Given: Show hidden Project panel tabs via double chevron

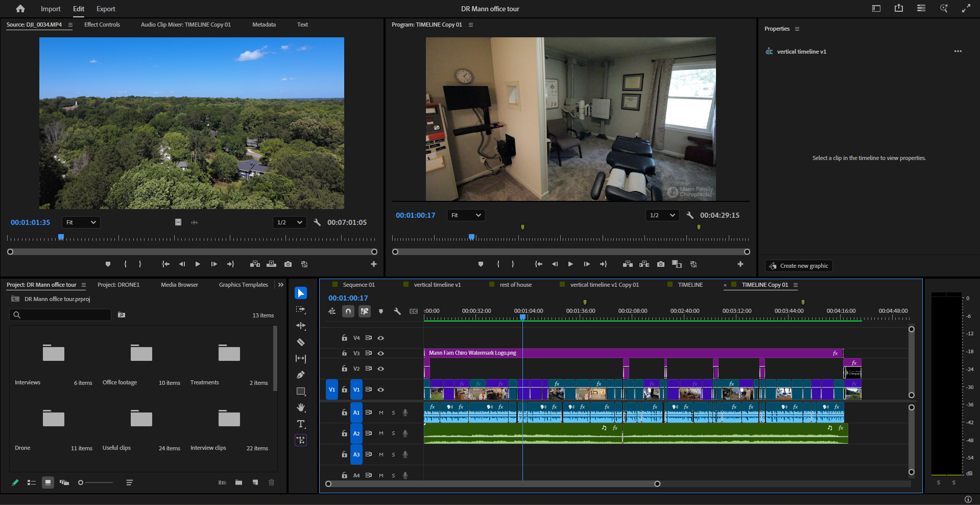Looking at the screenshot, I should click(281, 285).
